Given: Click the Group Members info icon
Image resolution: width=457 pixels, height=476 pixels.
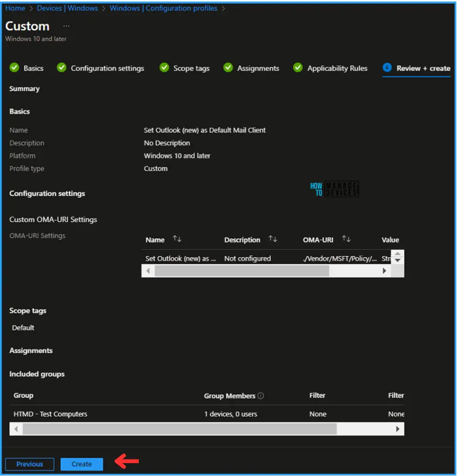Looking at the screenshot, I should click(x=261, y=396).
